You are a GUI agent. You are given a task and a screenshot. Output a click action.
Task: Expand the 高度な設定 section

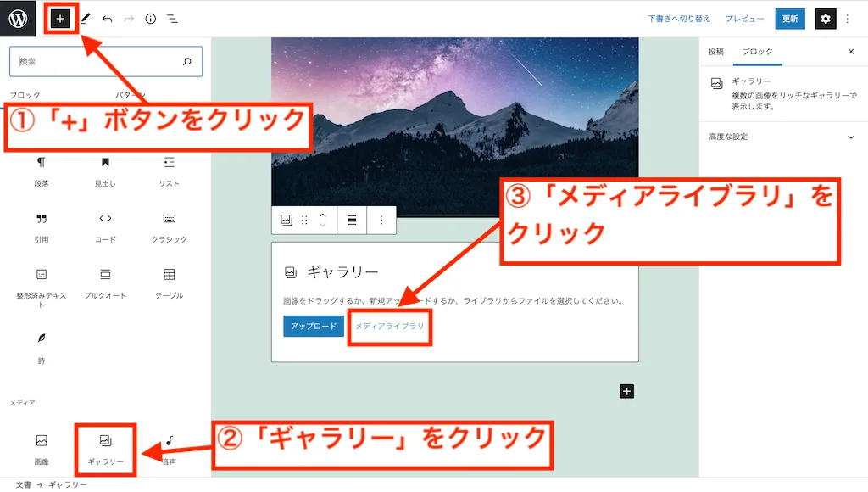pyautogui.click(x=782, y=137)
